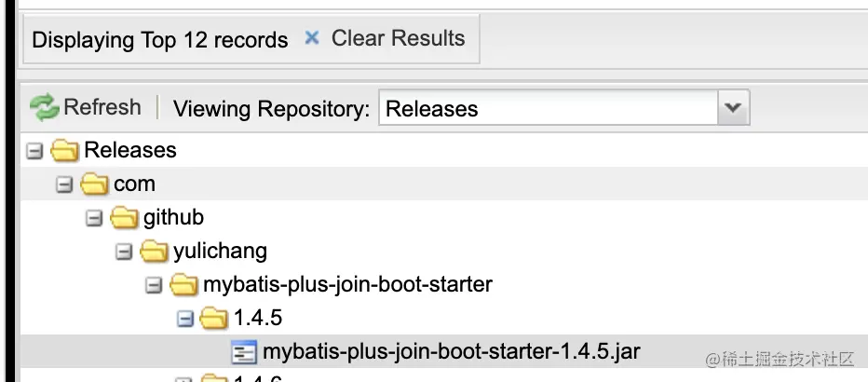Collapse the yulichang tree node
This screenshot has height=382, width=868.
pos(124,252)
